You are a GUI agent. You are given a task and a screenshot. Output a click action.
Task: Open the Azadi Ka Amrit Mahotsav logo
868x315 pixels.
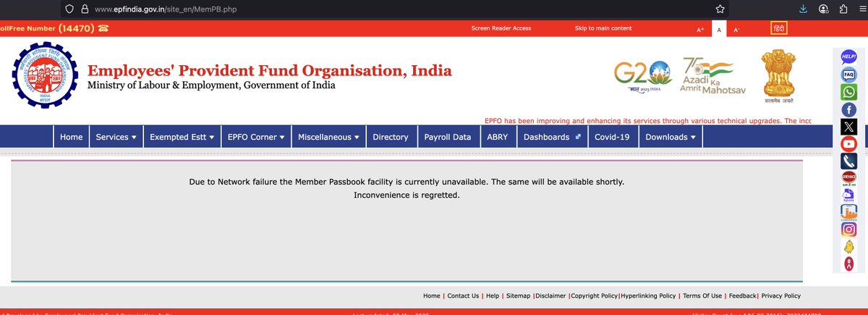point(712,75)
